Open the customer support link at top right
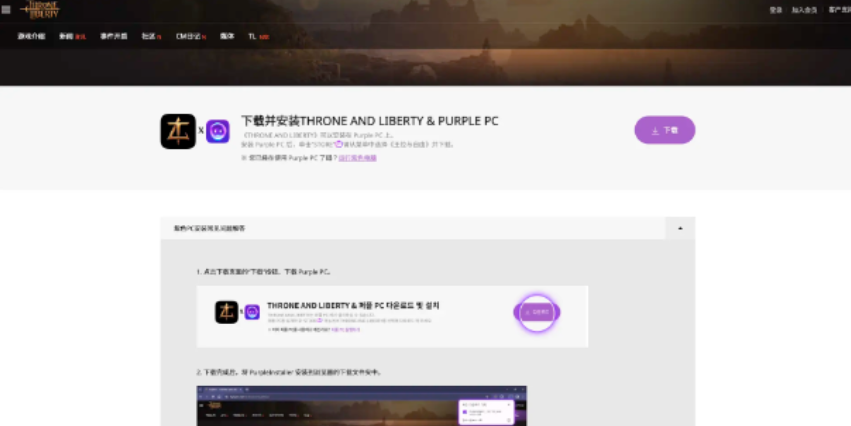The image size is (851, 426). 838,10
